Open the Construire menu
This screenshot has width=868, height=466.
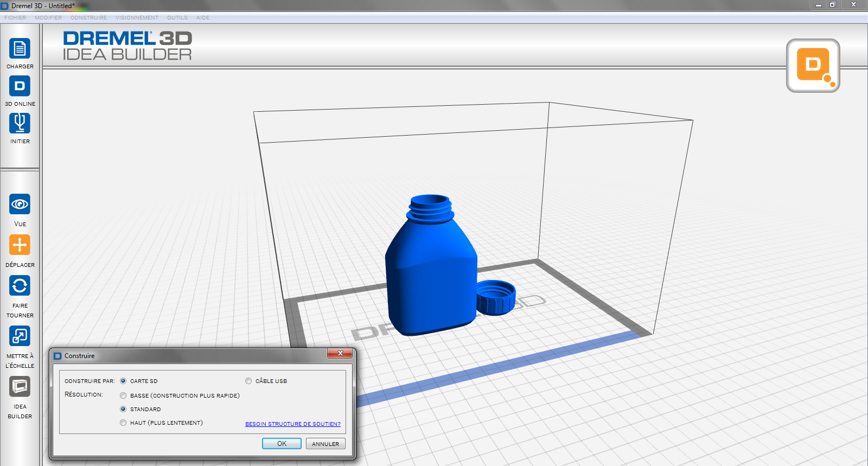coord(89,18)
